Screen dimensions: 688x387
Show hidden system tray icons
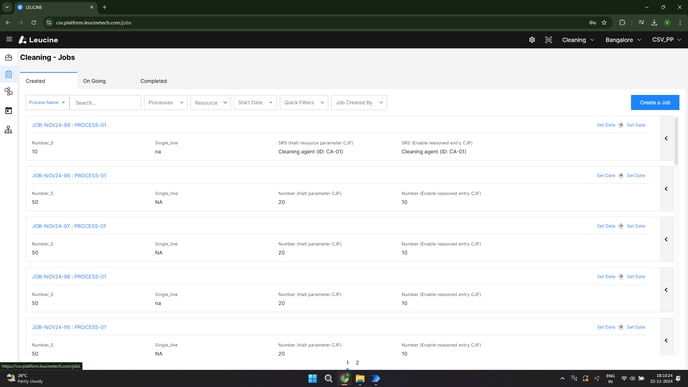tap(563, 378)
